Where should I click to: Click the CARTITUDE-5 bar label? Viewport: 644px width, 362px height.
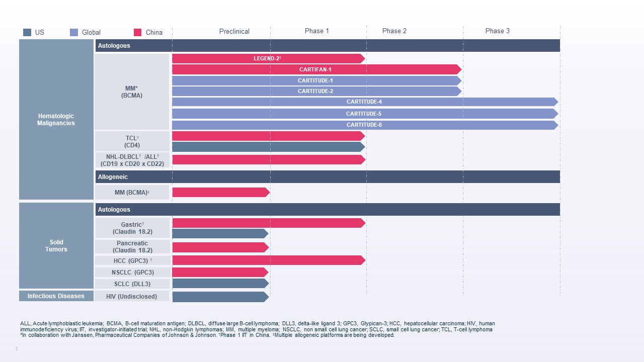364,114
